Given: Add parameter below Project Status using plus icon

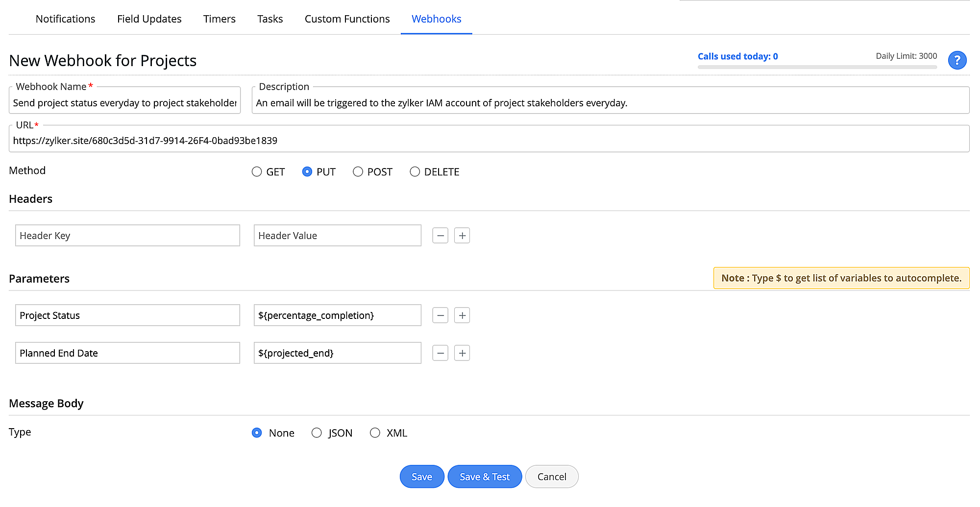Looking at the screenshot, I should tap(462, 315).
